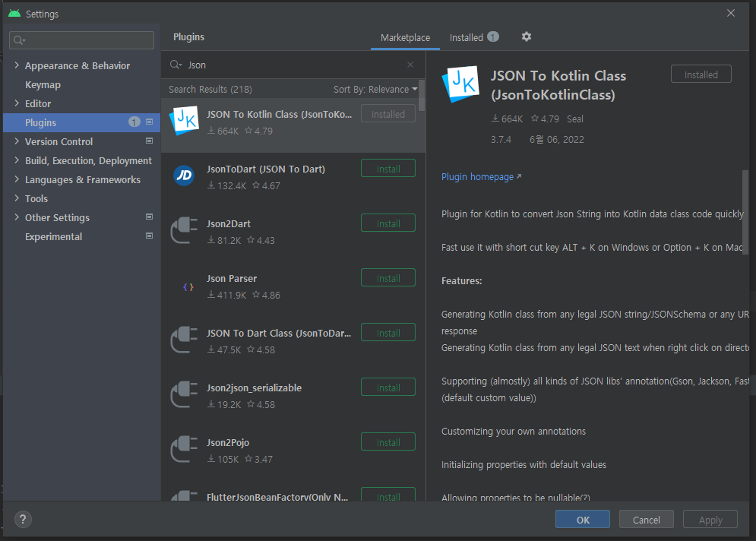
Task: Switch to the Marketplace tab
Action: 405,37
